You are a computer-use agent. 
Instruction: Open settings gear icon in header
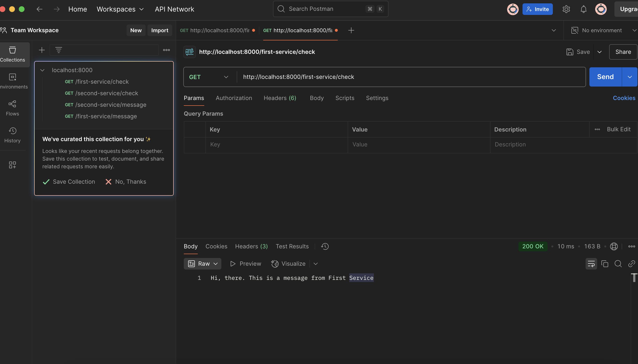[x=566, y=9]
